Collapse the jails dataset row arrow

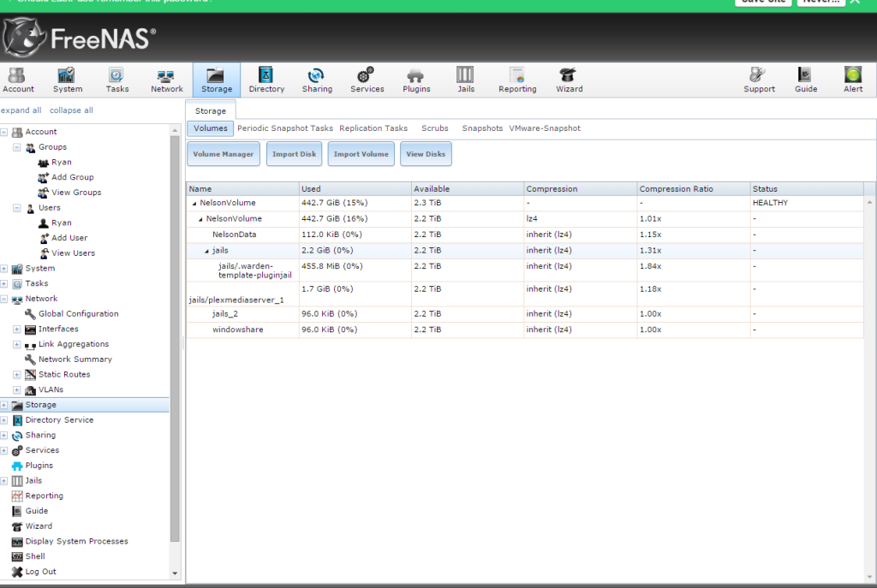[x=206, y=251]
